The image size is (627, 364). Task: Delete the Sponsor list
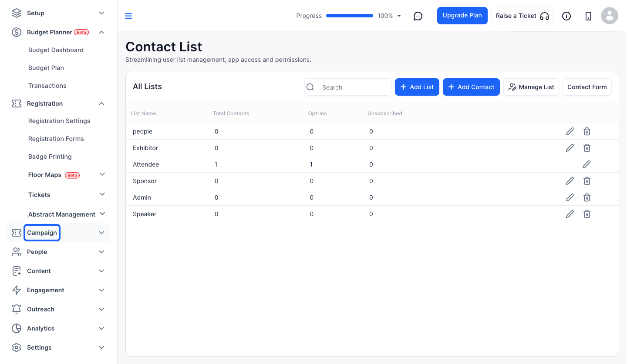587,181
